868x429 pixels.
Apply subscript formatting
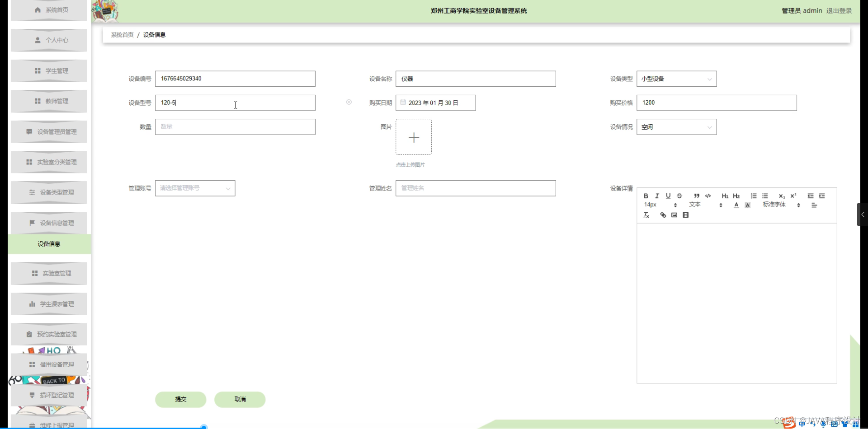coord(782,196)
